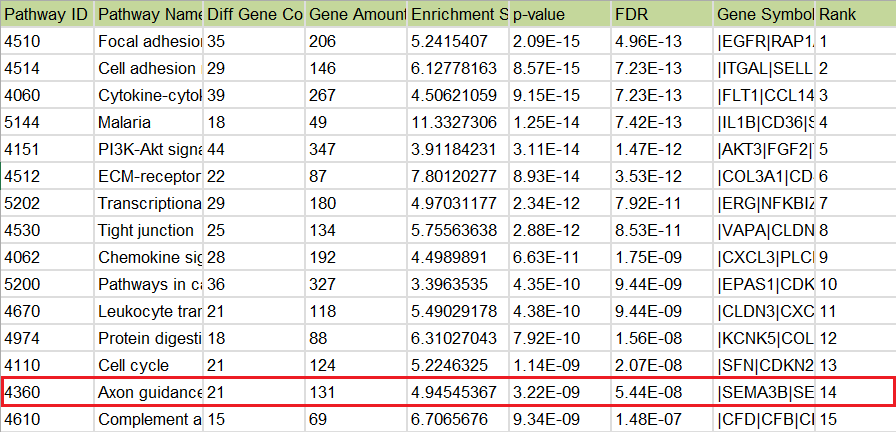
Task: Select pathway ID 4360 cell
Action: tap(47, 392)
